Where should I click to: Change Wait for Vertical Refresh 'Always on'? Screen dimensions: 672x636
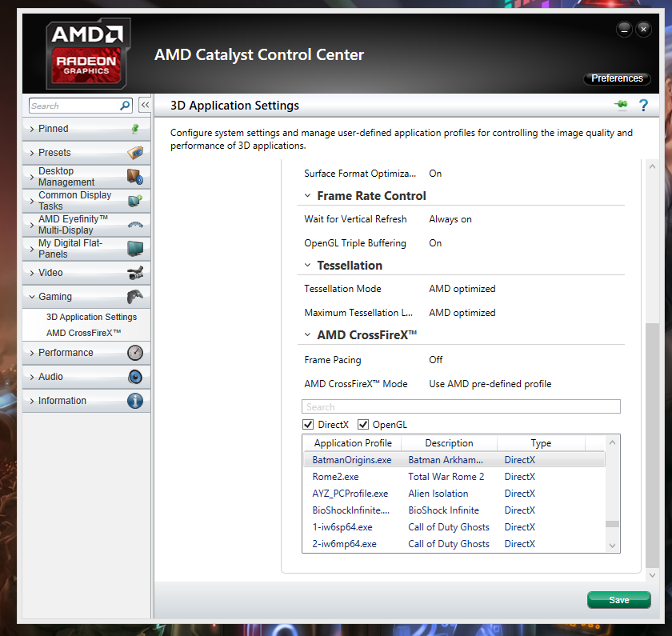tap(450, 219)
